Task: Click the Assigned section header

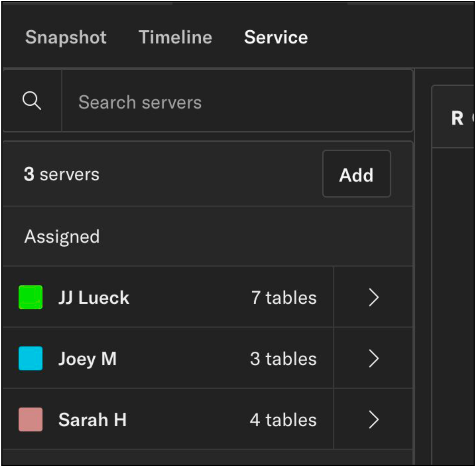Action: (x=62, y=236)
